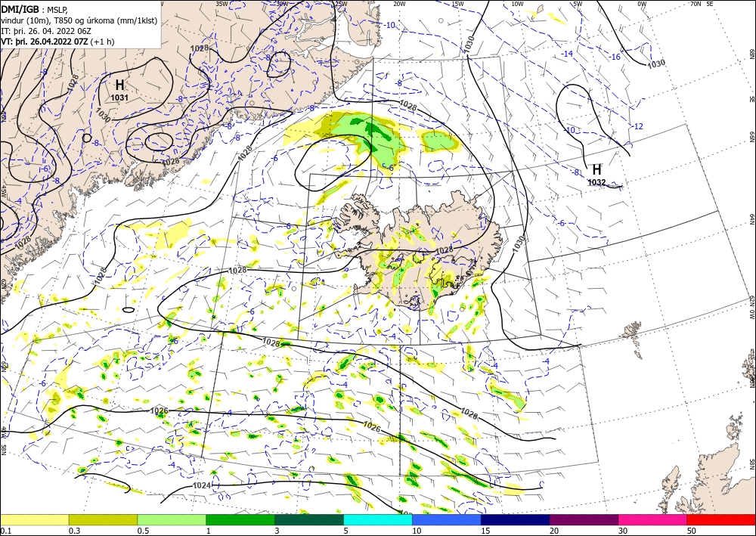Click the pink 30–50 legend swatch
The image size is (756, 536).
point(653,519)
